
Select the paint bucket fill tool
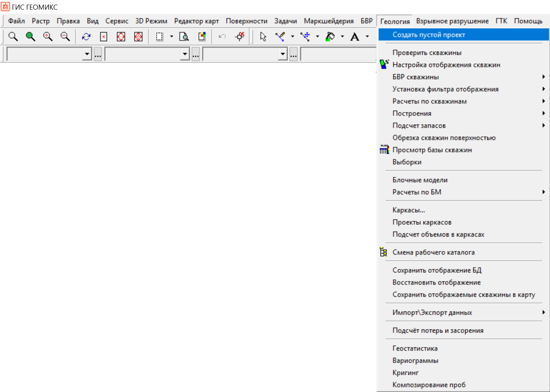pos(330,37)
